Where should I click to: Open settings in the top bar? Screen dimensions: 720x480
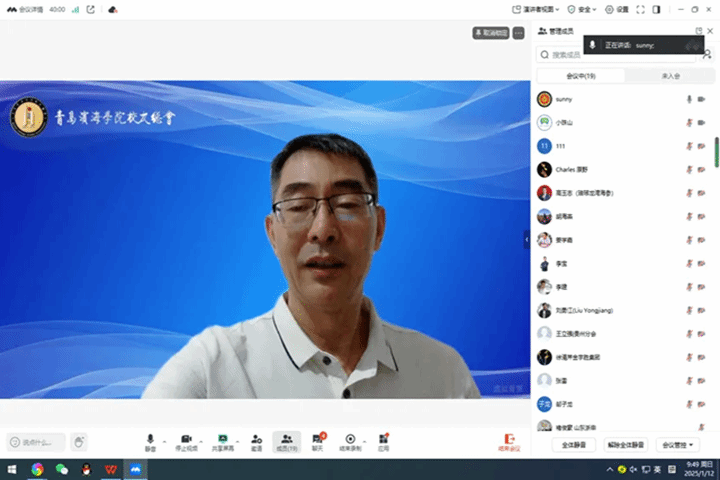tap(617, 9)
